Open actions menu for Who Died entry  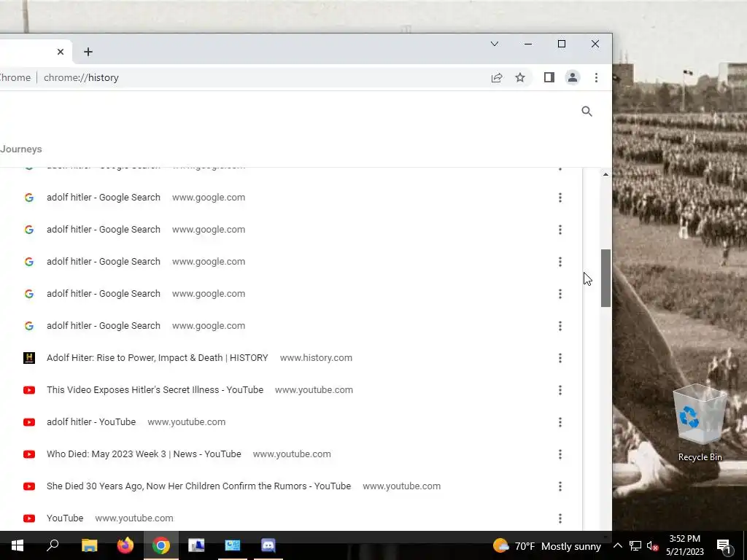pos(560,454)
